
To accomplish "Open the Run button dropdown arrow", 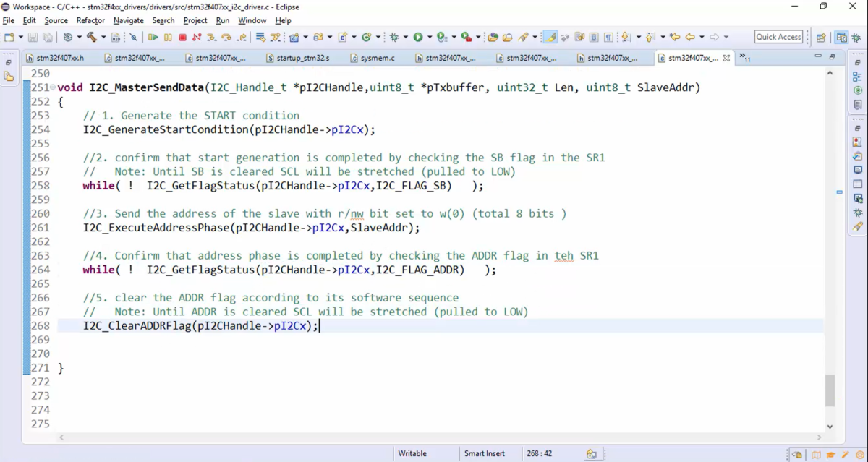I will point(430,37).
